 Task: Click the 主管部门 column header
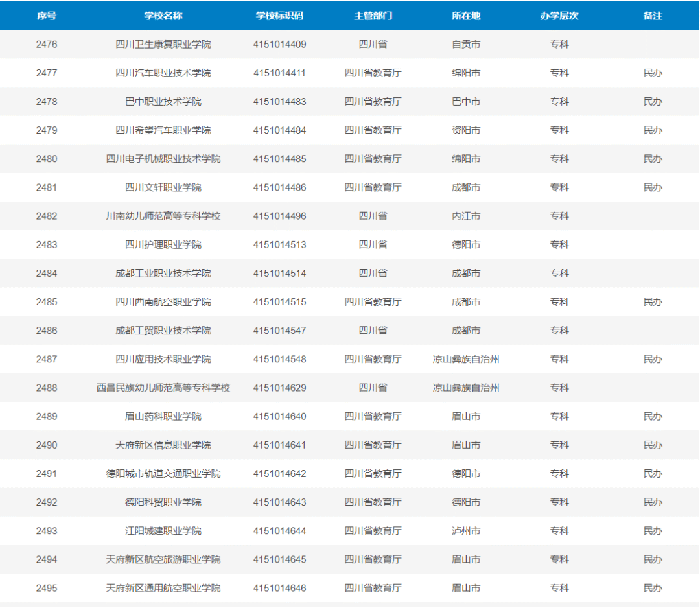click(373, 16)
